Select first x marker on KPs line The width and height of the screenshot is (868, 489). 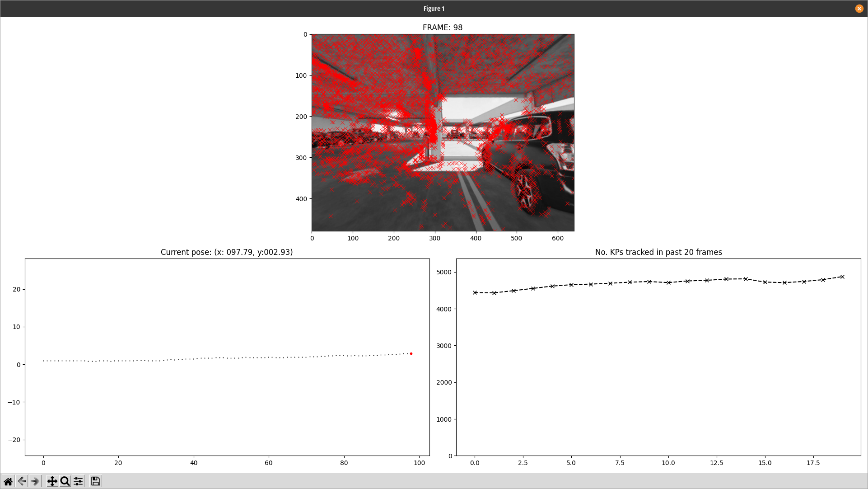(475, 292)
